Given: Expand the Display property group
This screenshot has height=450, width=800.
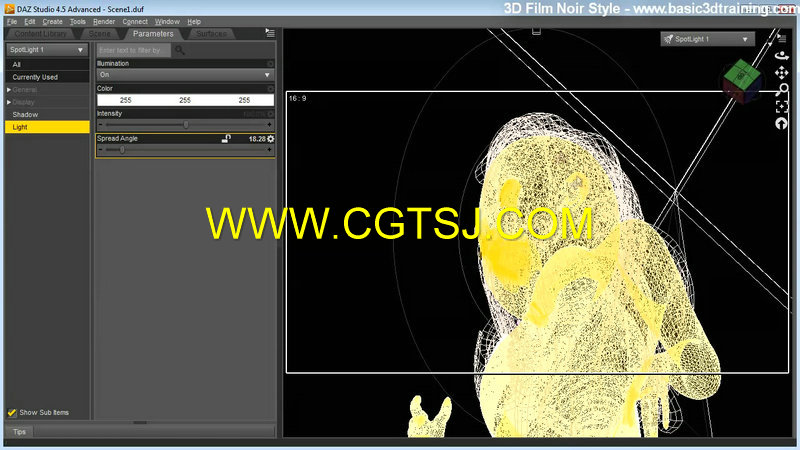Looking at the screenshot, I should [x=9, y=102].
